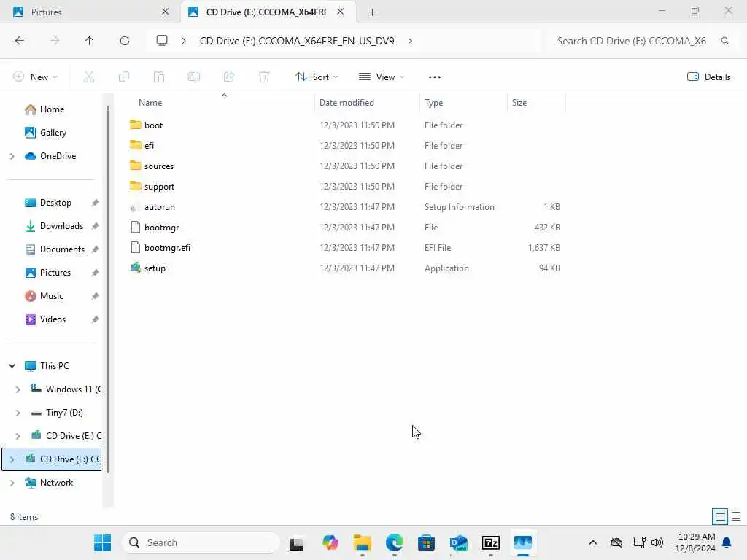Open Videos quick access folder
Image resolution: width=747 pixels, height=560 pixels.
tap(45, 319)
